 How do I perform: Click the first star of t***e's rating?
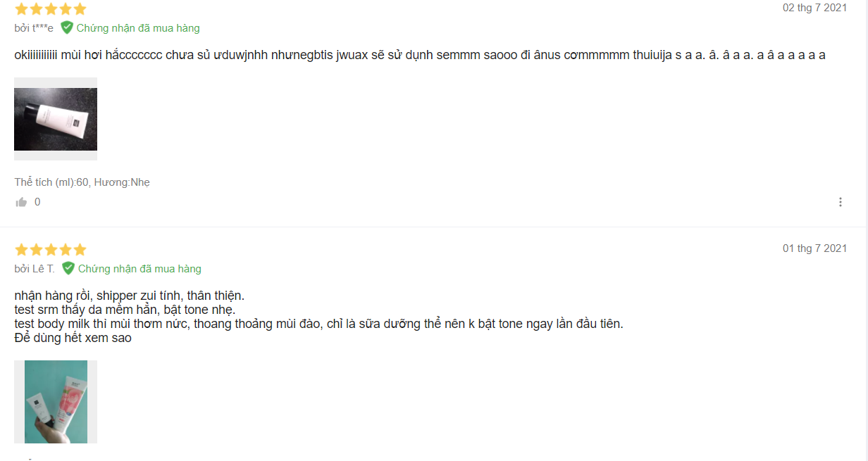pyautogui.click(x=21, y=9)
